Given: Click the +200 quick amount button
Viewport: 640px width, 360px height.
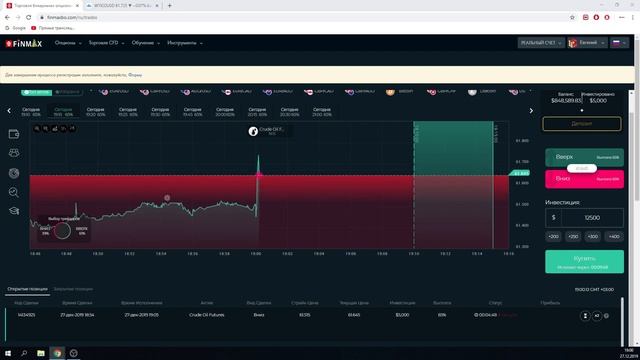Looking at the screenshot, I should click(553, 237).
